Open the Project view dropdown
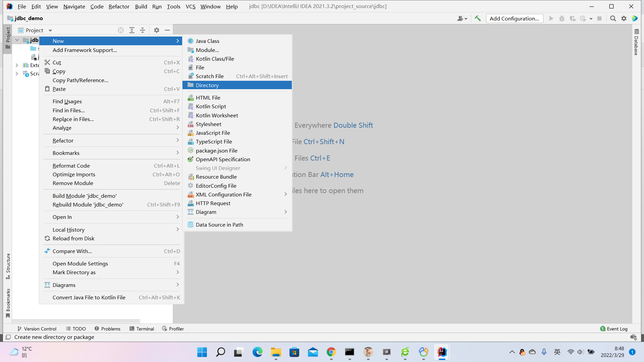This screenshot has width=644, height=362. coord(50,31)
